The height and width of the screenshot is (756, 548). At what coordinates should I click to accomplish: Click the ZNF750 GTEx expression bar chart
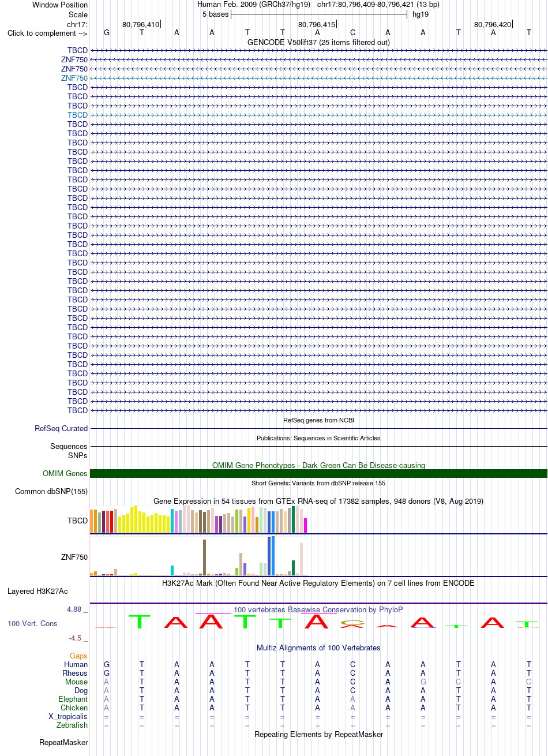[x=198, y=556]
